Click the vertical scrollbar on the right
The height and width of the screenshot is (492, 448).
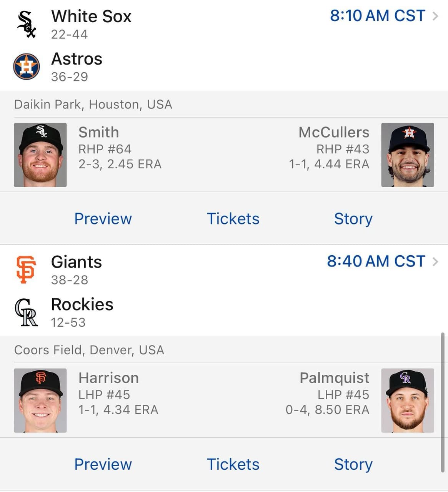tap(443, 402)
